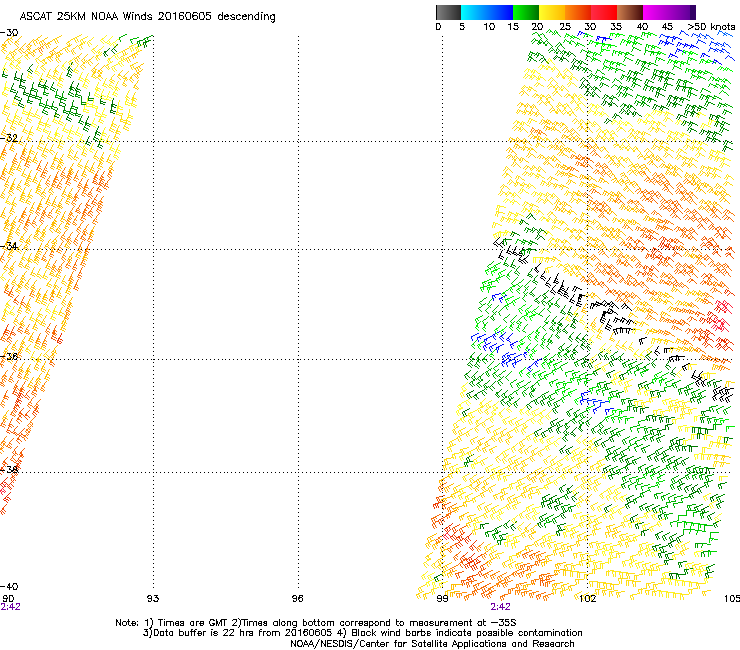
Task: Click the '35' legend scale label
Action: tap(616, 27)
